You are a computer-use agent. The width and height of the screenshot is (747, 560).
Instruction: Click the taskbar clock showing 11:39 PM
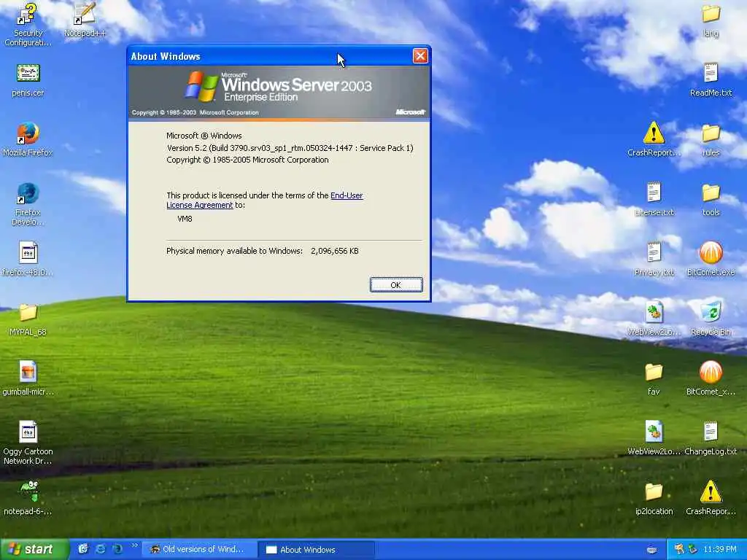[x=720, y=550]
